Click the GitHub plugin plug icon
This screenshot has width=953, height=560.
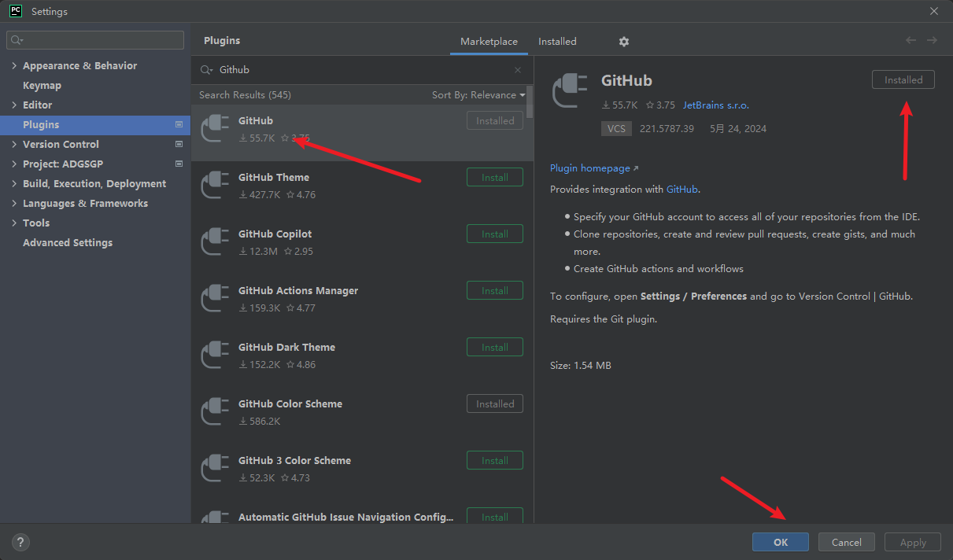pos(215,128)
